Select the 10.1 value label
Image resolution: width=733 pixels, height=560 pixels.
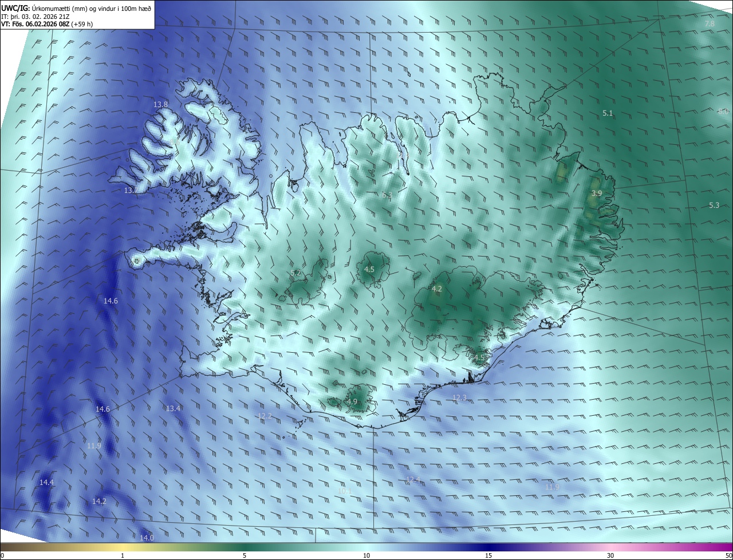[345, 491]
